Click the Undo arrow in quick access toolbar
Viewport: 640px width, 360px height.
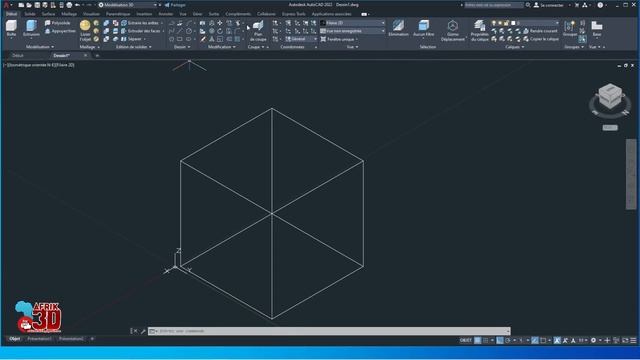coord(78,5)
